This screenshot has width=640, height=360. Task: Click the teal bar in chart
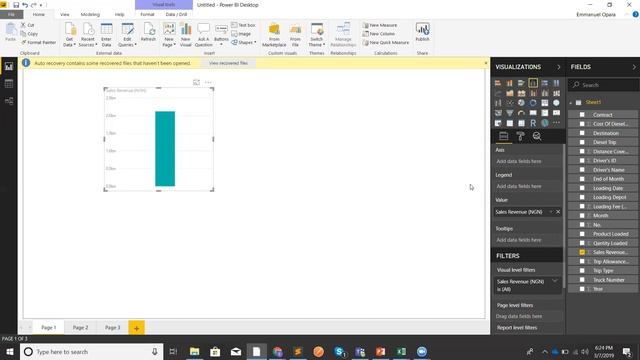[x=165, y=149]
